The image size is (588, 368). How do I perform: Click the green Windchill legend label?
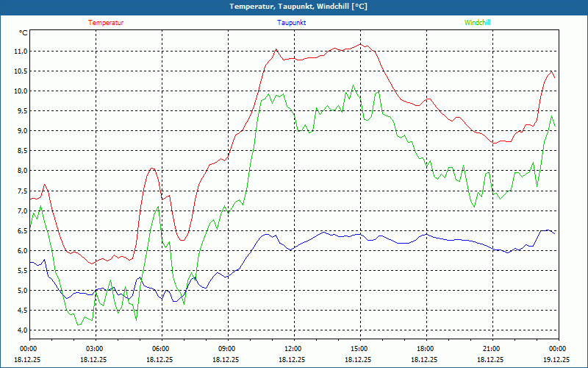tap(477, 23)
